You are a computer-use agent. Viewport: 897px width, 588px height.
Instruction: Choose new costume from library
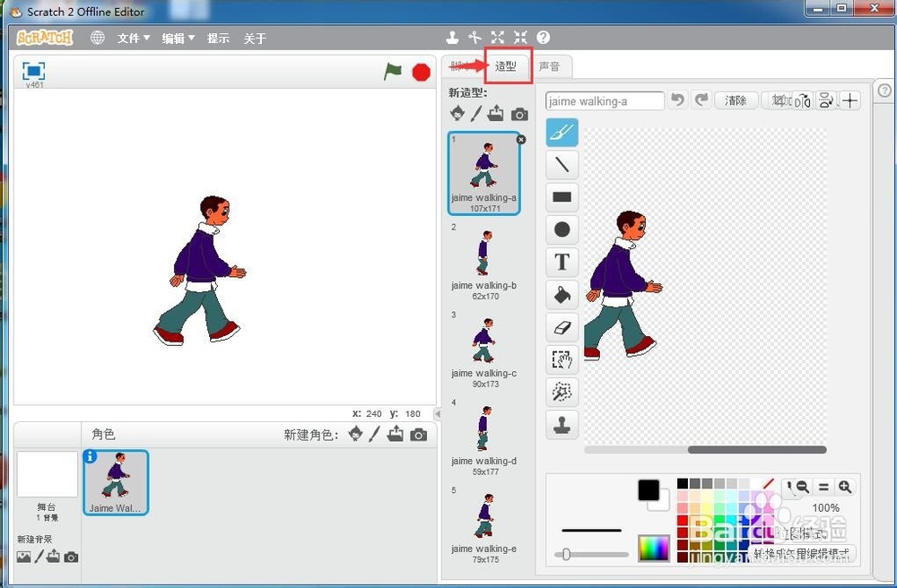[457, 114]
